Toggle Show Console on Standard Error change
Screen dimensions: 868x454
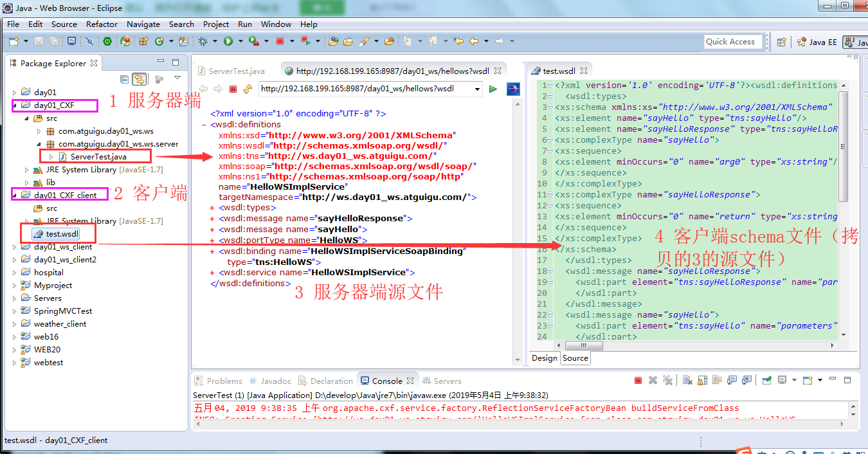coord(746,381)
